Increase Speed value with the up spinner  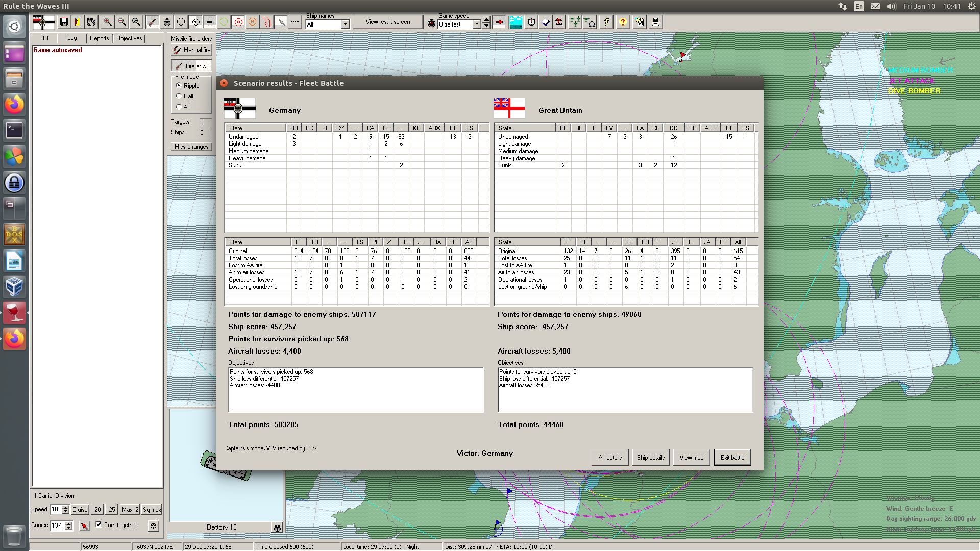65,507
